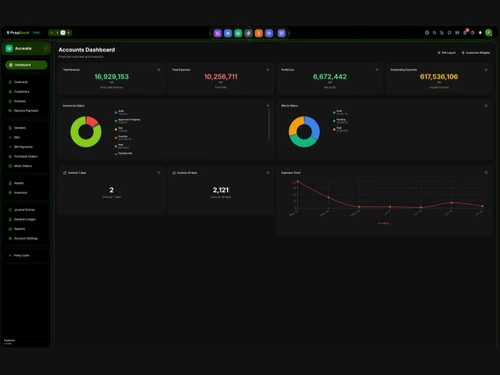
Task: Open the blue app icon in the top dock
Action: (228, 33)
